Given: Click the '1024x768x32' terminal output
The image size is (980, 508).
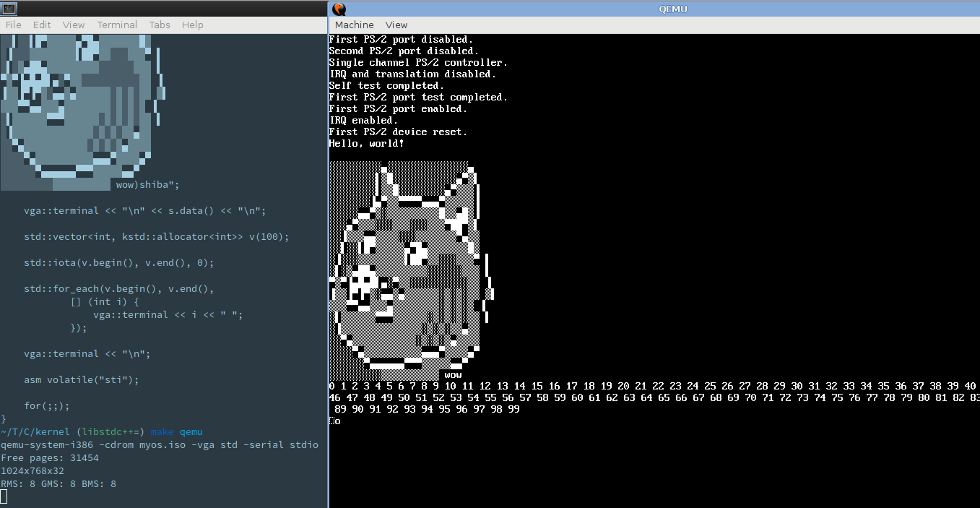Looking at the screenshot, I should [32, 470].
